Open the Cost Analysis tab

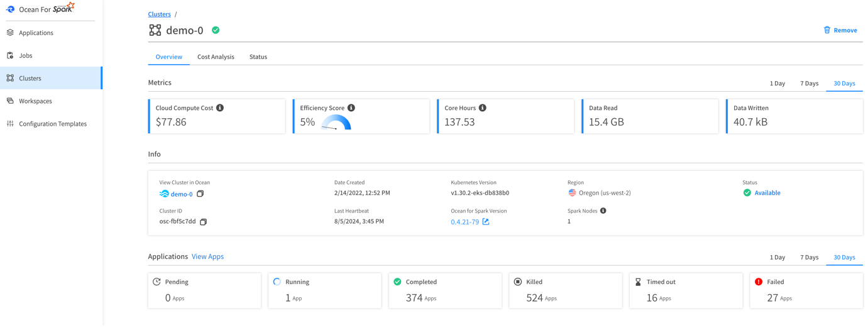point(216,57)
